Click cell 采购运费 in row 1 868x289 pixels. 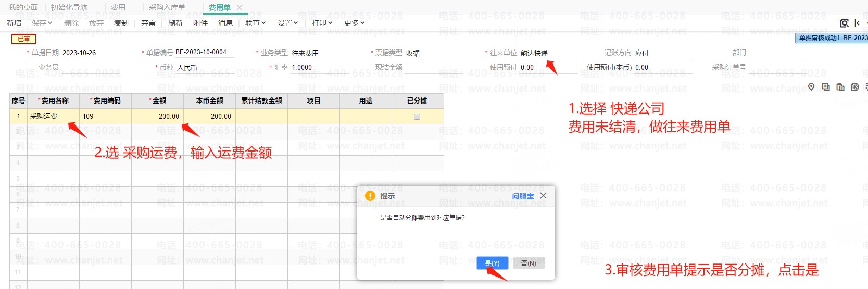tap(53, 117)
